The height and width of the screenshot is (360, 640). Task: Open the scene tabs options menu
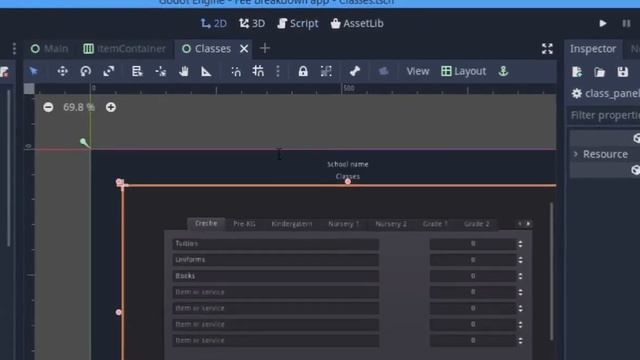tap(14, 49)
